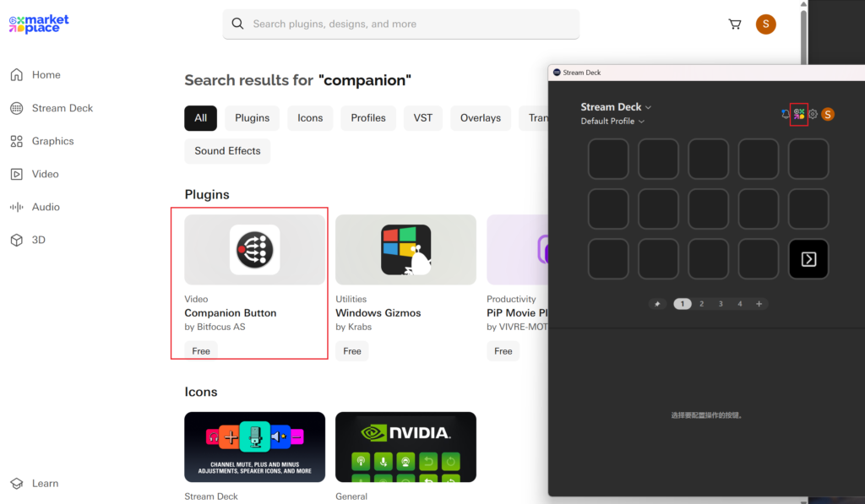
Task: Switch to page 3 in Stream Deck
Action: pyautogui.click(x=721, y=304)
